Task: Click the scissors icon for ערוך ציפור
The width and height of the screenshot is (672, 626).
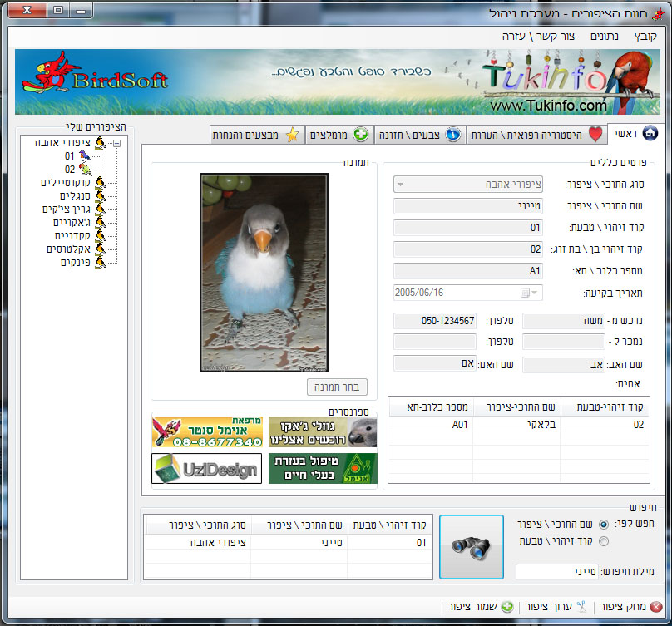Action: pos(582,607)
